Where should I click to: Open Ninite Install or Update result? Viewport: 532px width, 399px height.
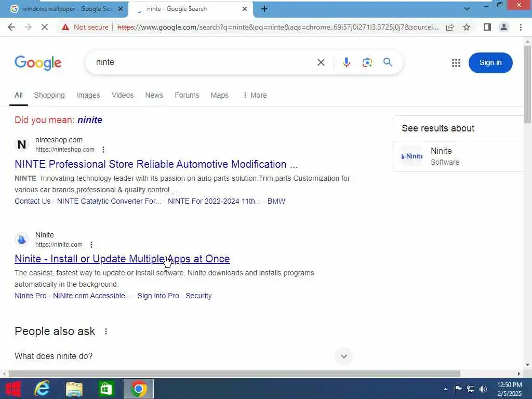pos(122,259)
